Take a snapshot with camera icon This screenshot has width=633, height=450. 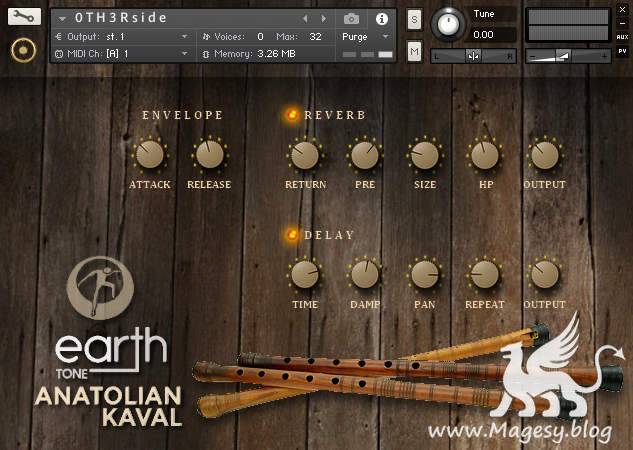click(x=351, y=19)
